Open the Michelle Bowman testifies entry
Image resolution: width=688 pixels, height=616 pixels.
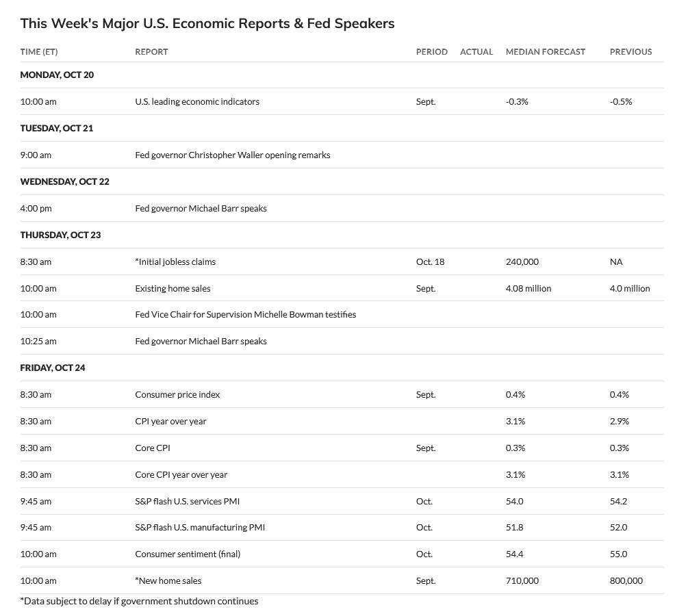[245, 315]
